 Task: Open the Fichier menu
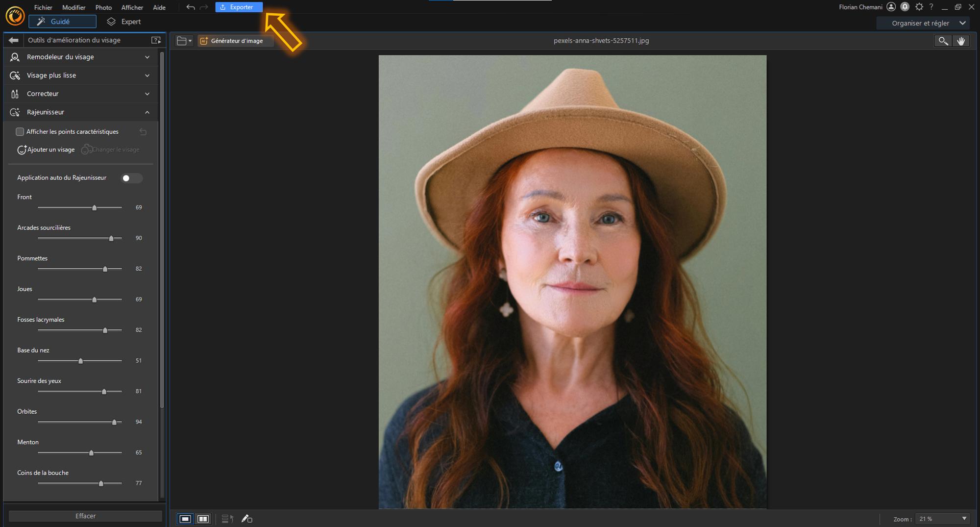[x=43, y=7]
